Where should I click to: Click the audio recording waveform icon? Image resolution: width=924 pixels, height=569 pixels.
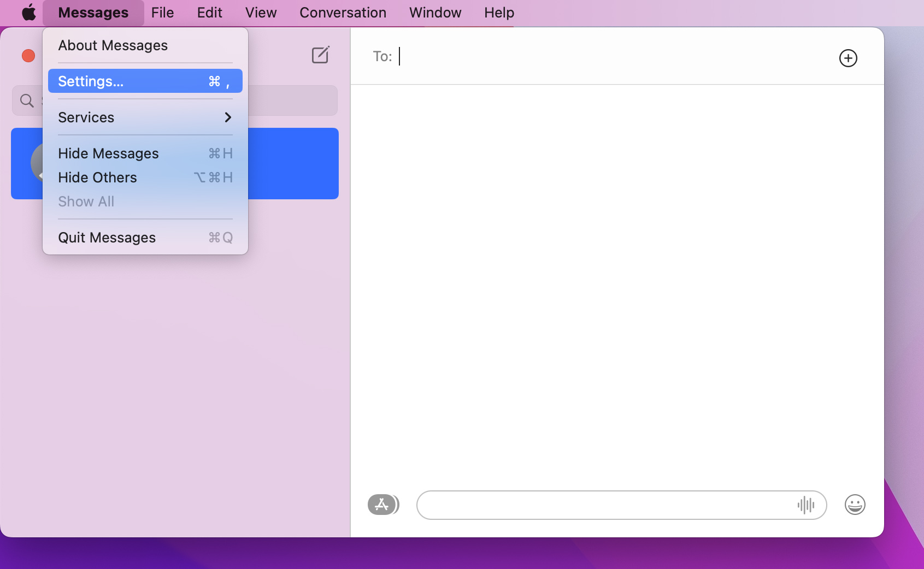tap(805, 505)
